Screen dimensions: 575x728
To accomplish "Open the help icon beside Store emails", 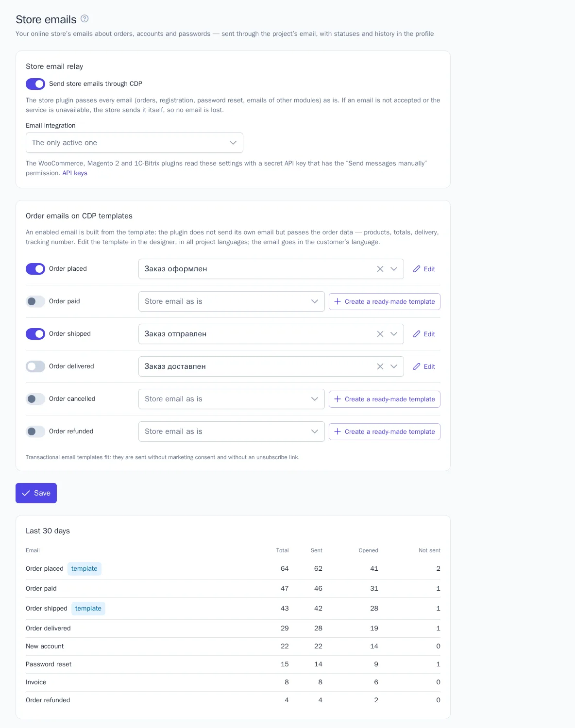I will (85, 19).
